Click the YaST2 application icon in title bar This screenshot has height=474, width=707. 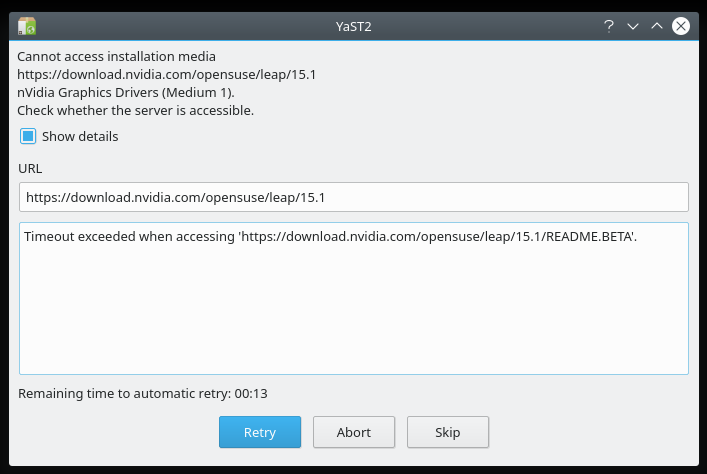point(27,26)
